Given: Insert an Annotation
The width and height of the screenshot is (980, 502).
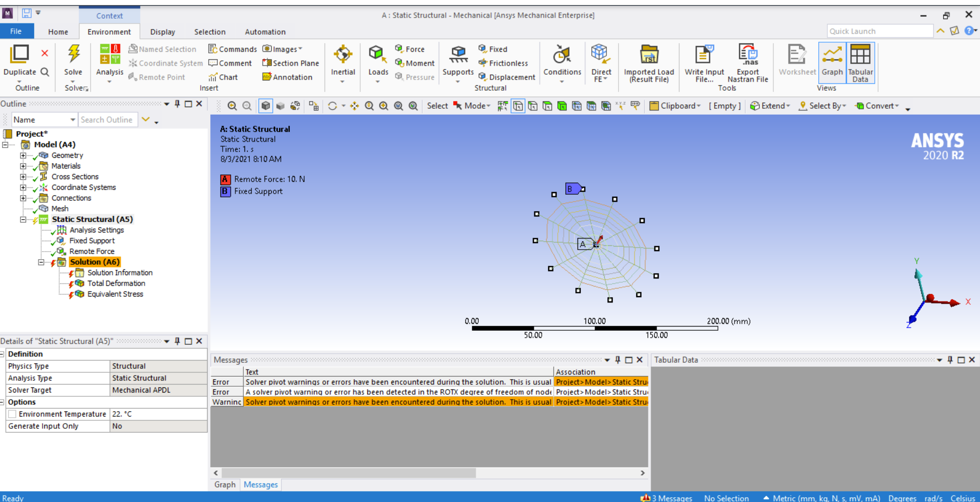Looking at the screenshot, I should click(287, 77).
